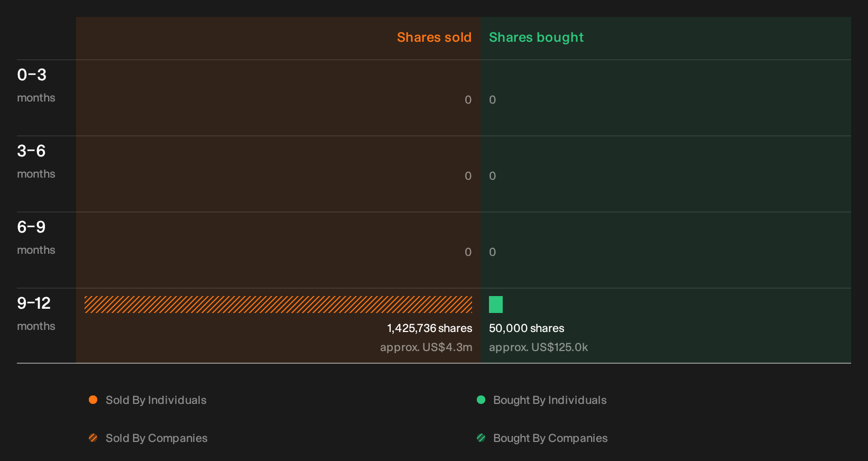Select the Bought By Individuals legend label

point(550,400)
